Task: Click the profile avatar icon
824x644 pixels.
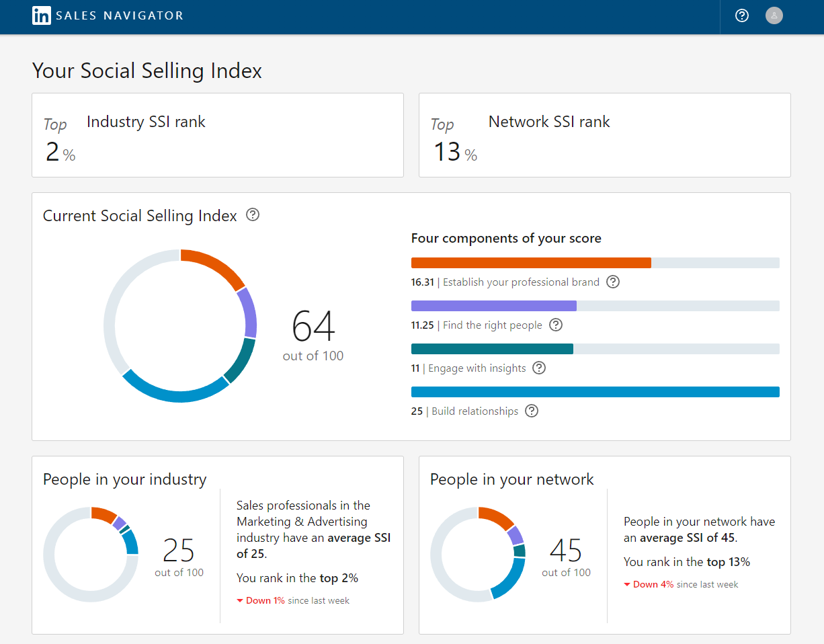Action: coord(774,15)
